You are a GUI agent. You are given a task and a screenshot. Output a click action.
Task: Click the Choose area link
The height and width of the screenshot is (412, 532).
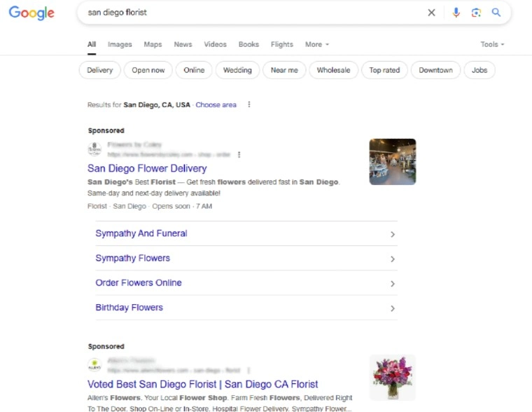[216, 104]
